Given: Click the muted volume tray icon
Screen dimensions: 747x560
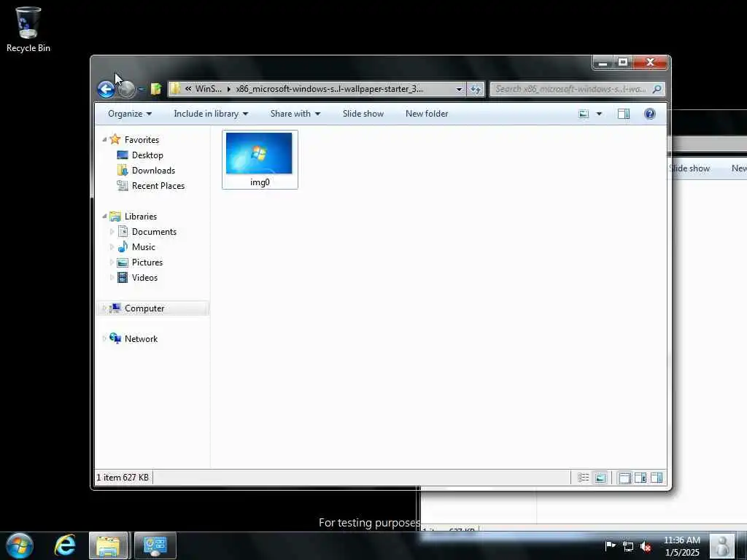Looking at the screenshot, I should tap(646, 547).
